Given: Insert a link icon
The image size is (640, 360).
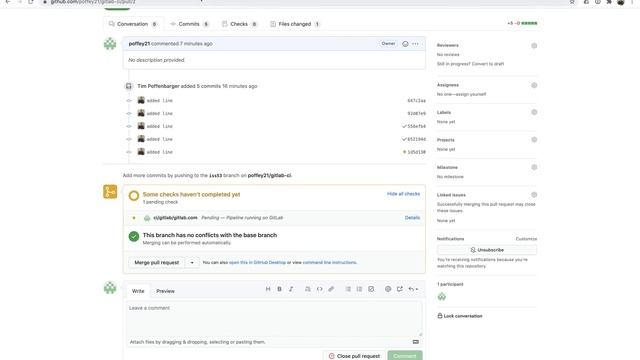Looking at the screenshot, I should [x=331, y=289].
